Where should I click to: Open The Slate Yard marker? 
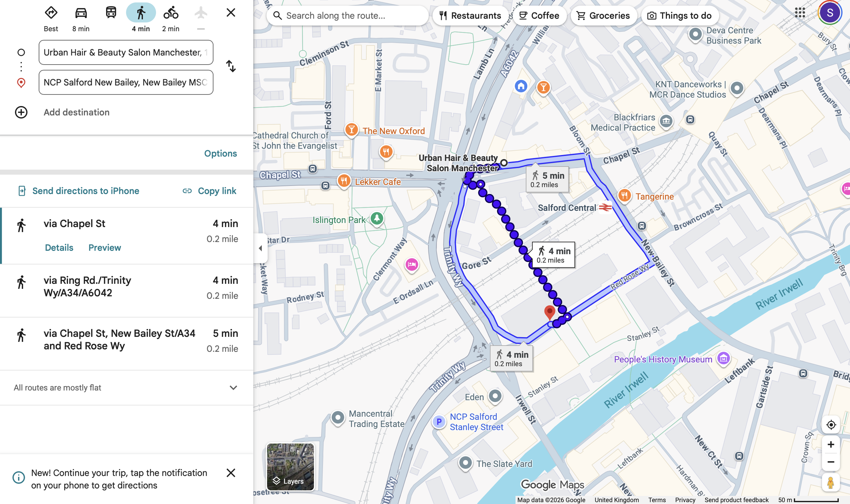[x=465, y=463]
